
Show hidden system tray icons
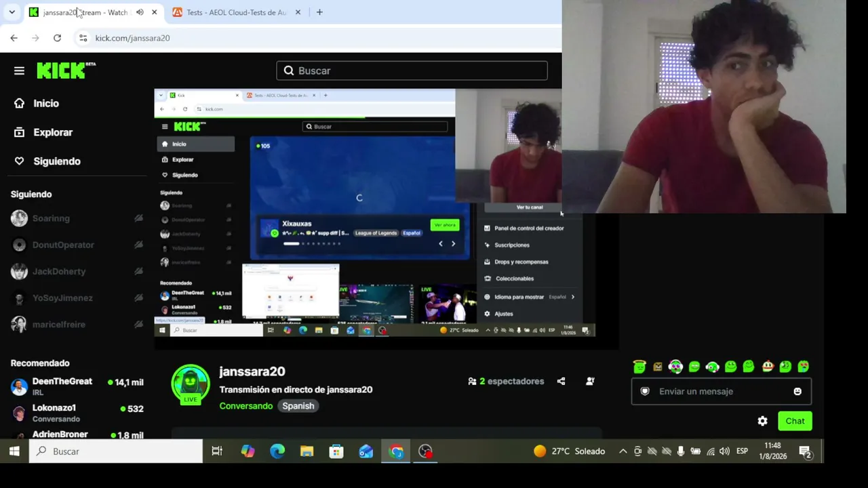(x=623, y=451)
